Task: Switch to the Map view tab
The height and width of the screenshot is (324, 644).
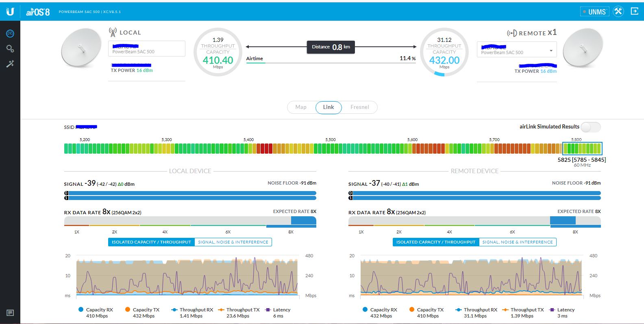Action: point(301,107)
